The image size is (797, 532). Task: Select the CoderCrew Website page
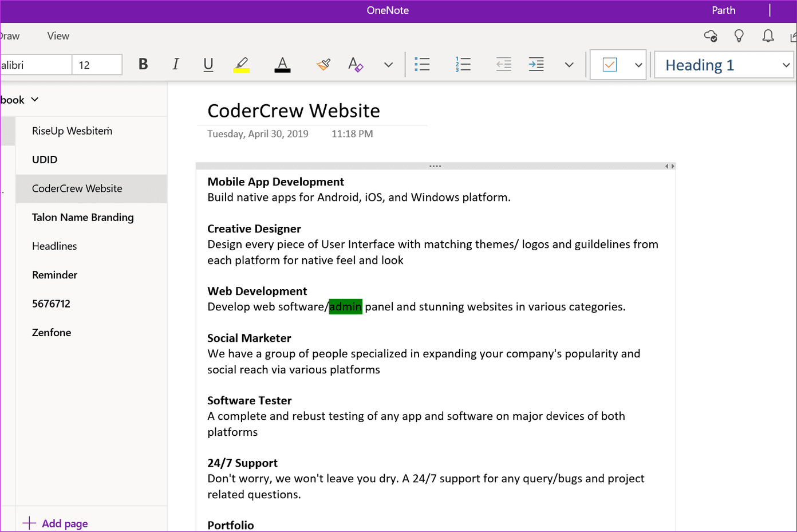pos(92,188)
